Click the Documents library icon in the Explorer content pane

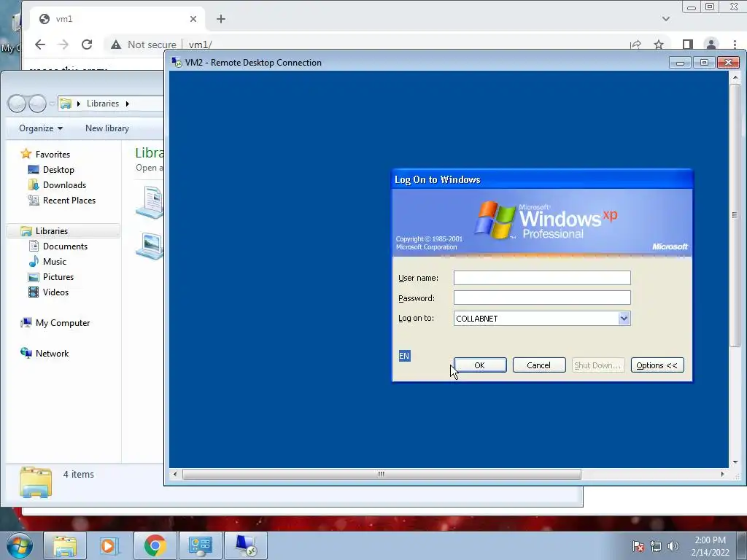151,203
